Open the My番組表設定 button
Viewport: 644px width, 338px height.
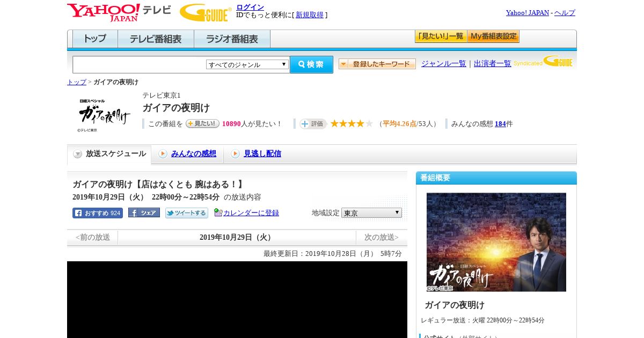click(493, 36)
